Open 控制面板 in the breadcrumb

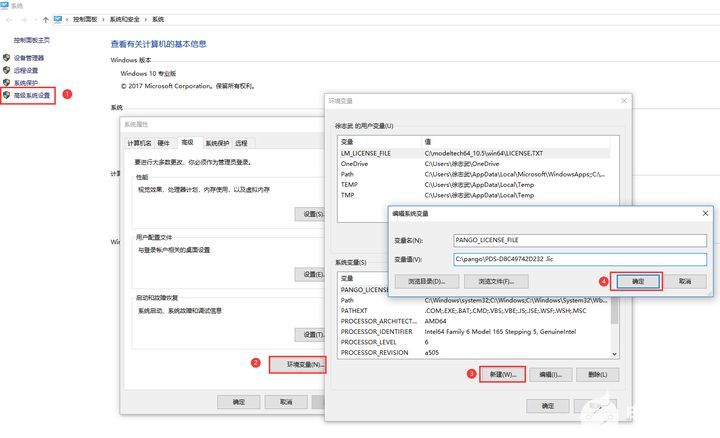(x=85, y=19)
